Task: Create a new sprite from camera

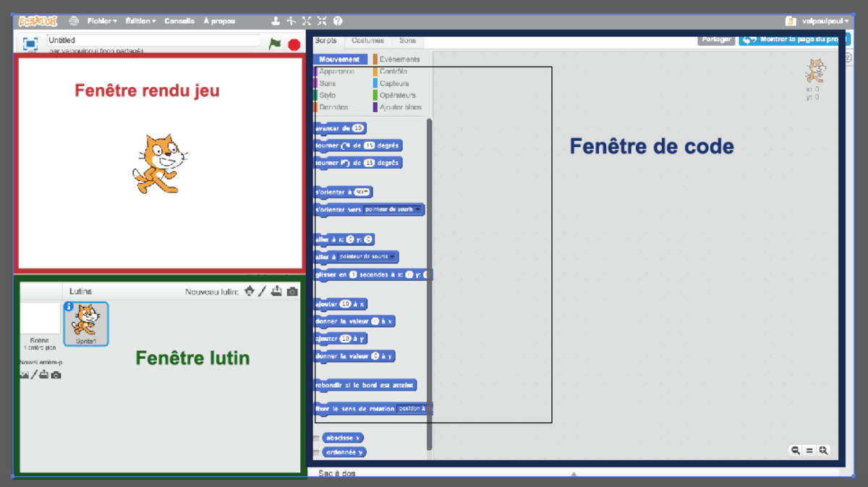Action: point(292,291)
